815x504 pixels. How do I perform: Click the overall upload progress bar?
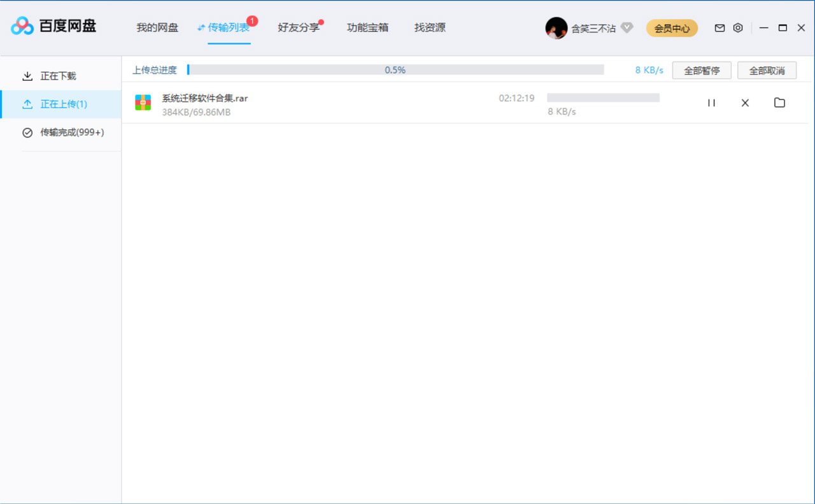(x=395, y=70)
